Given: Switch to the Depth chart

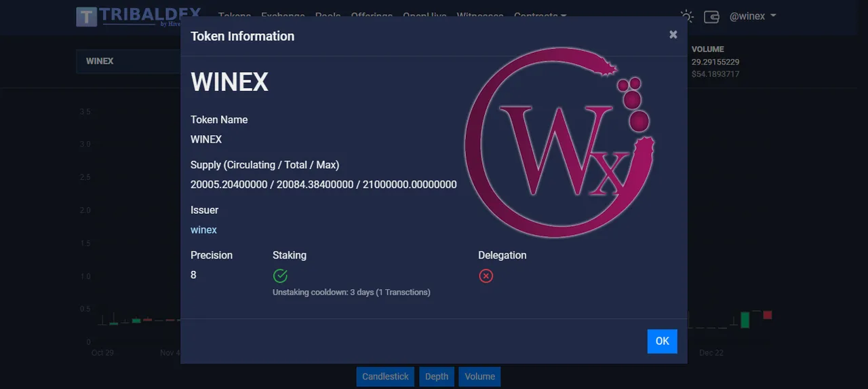Looking at the screenshot, I should click(437, 377).
